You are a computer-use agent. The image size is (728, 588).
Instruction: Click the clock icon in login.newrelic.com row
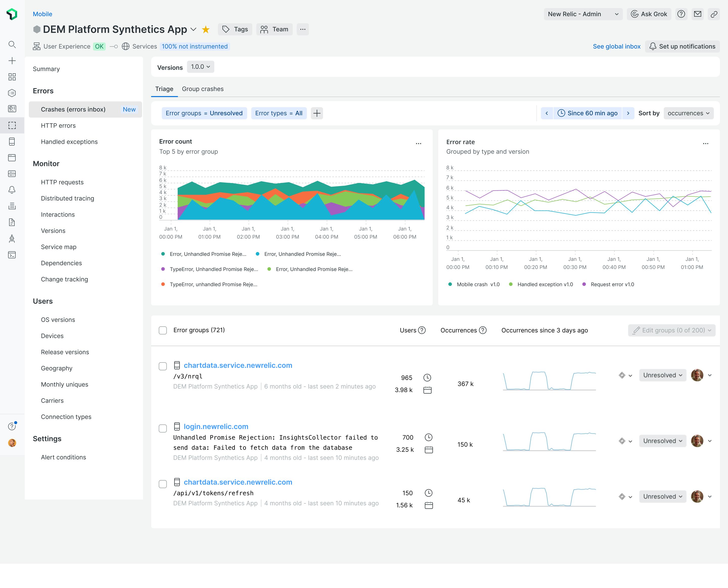(429, 437)
